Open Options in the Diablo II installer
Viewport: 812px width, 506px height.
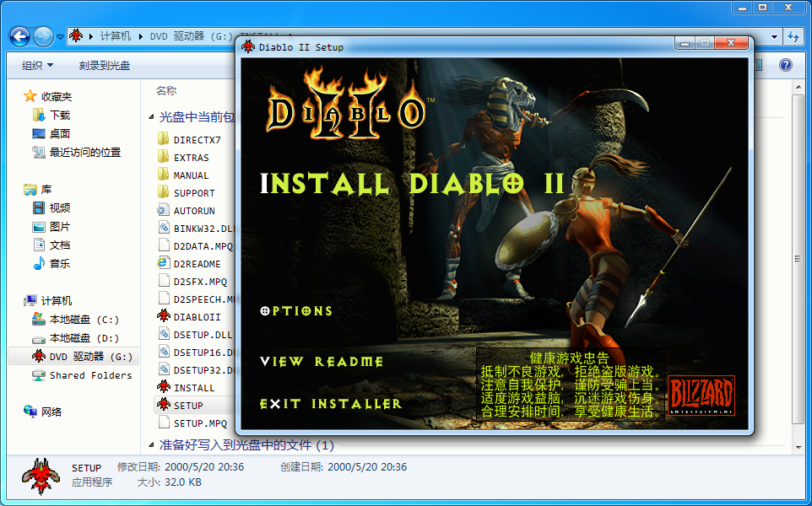pyautogui.click(x=296, y=311)
